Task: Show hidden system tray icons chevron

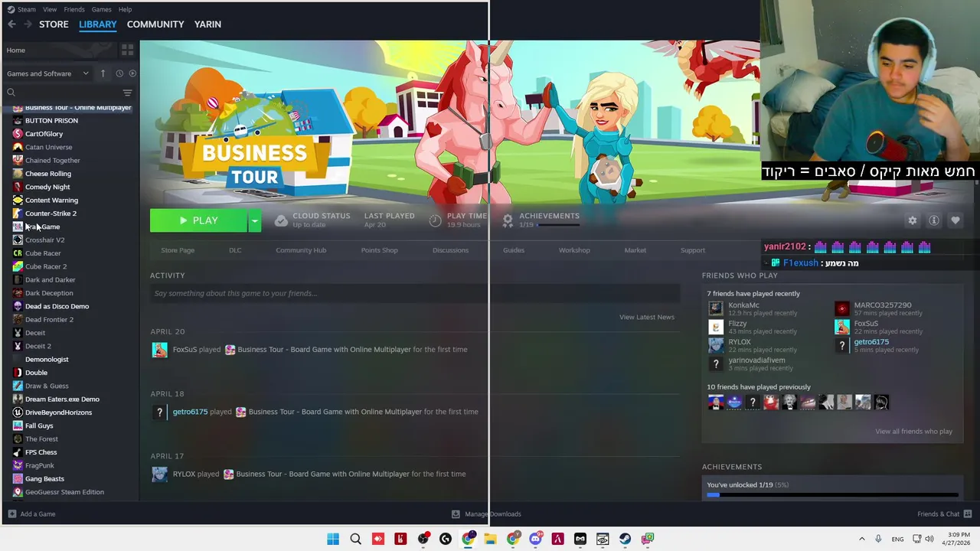Action: click(861, 539)
